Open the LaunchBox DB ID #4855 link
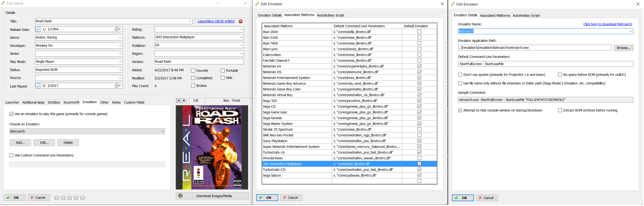 pyautogui.click(x=216, y=22)
